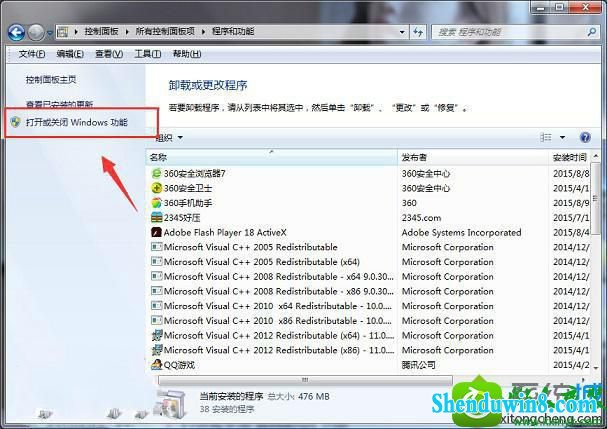Open the 编辑(E) menu

pos(70,54)
